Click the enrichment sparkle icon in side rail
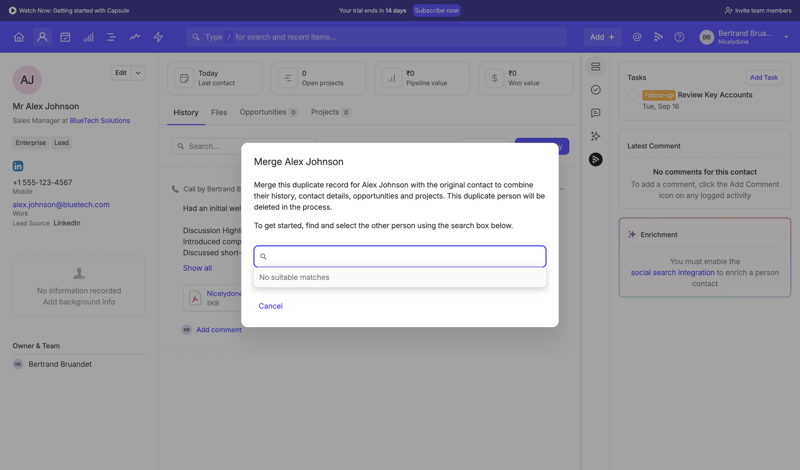 click(595, 136)
